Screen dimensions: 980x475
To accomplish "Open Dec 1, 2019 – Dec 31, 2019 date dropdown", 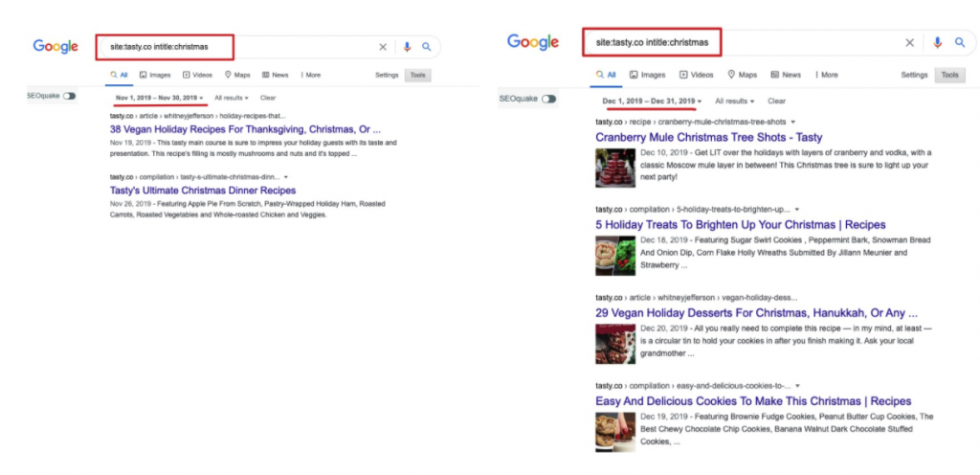I will click(652, 101).
